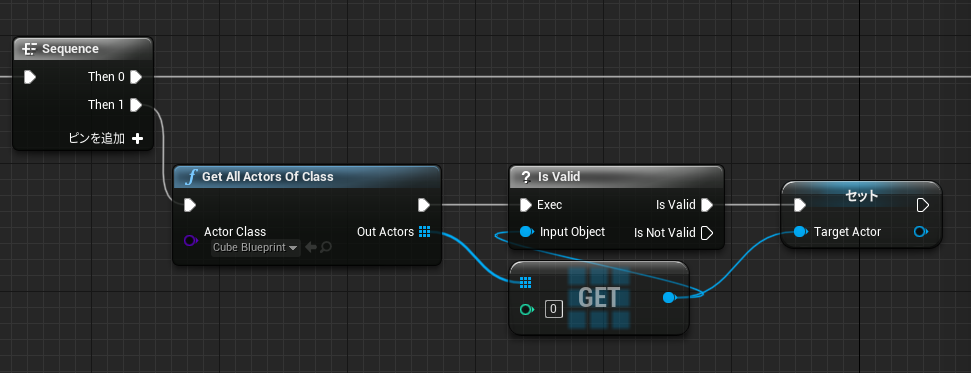Select the Is Valid node title

pos(559,177)
